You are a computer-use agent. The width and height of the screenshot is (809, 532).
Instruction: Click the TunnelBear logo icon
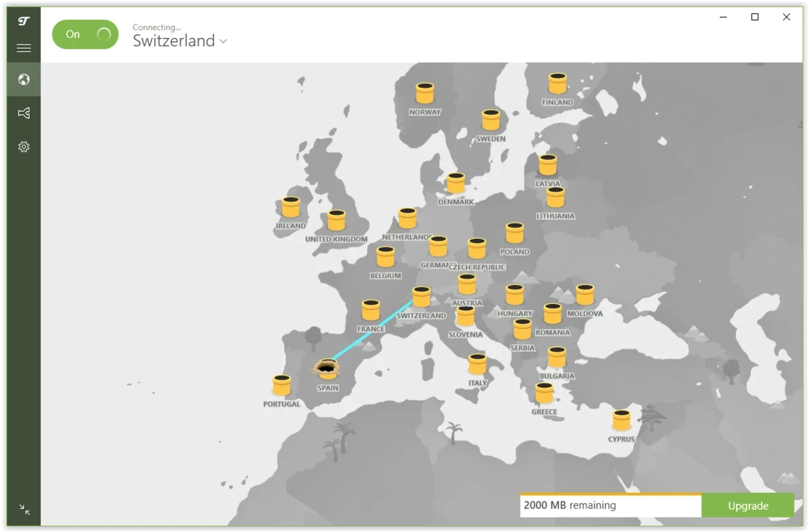coord(24,21)
